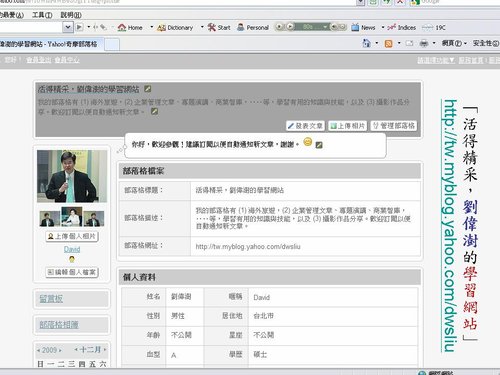
Task: Expand the print options dropdown arrow
Action: (x=434, y=43)
